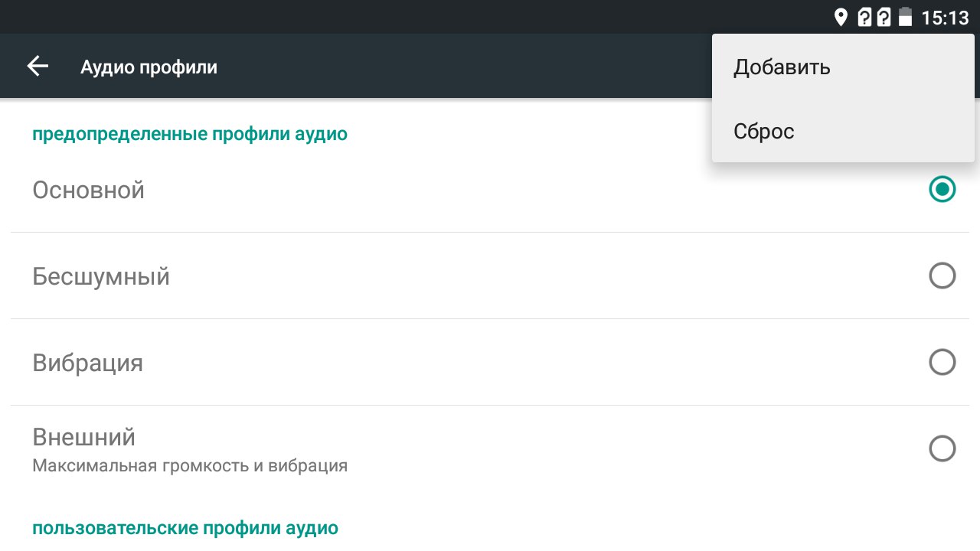
Task: Open the Основной profile label
Action: (x=89, y=190)
